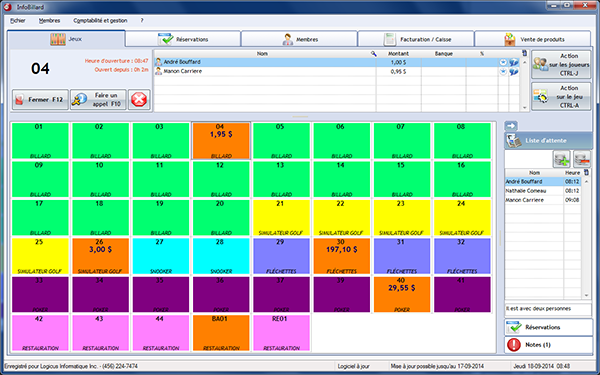Collapse the side panel with the arrow button
Screen dimensions: 600x375
pyautogui.click(x=511, y=126)
